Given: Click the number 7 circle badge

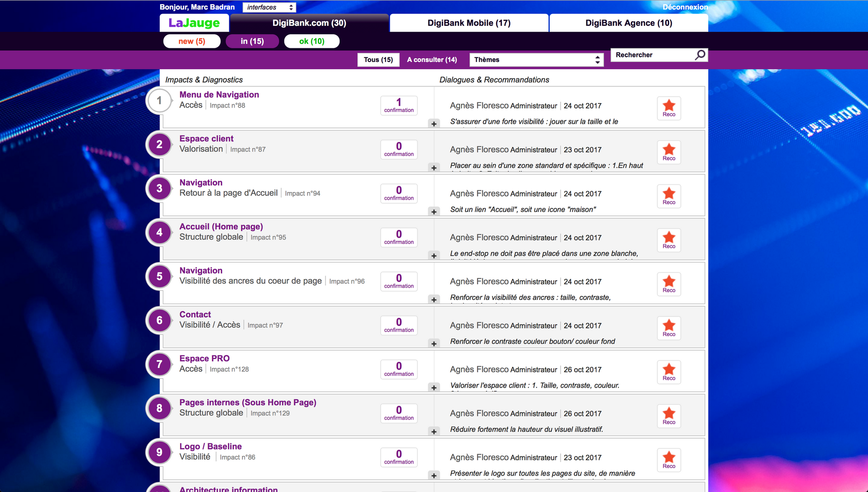Looking at the screenshot, I should (159, 364).
